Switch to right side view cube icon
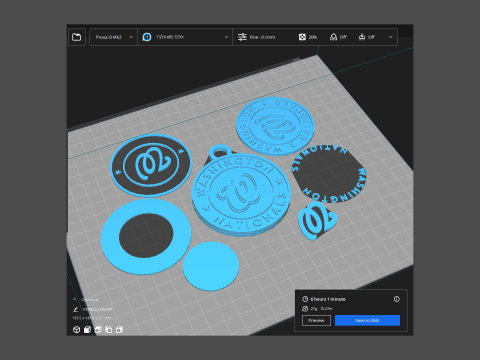This screenshot has height=360, width=480. (119, 330)
